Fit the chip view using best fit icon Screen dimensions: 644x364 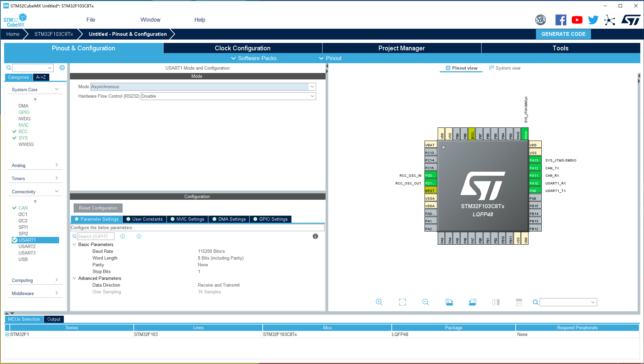pyautogui.click(x=402, y=302)
